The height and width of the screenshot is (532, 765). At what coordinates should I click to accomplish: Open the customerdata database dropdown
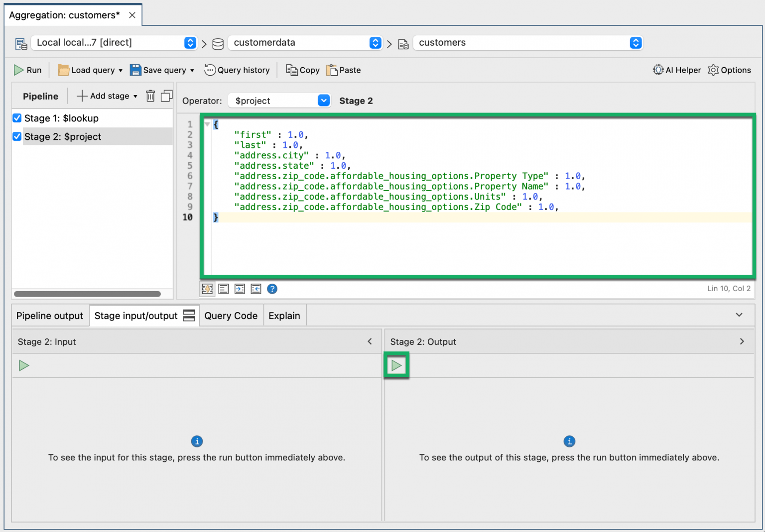tap(375, 43)
